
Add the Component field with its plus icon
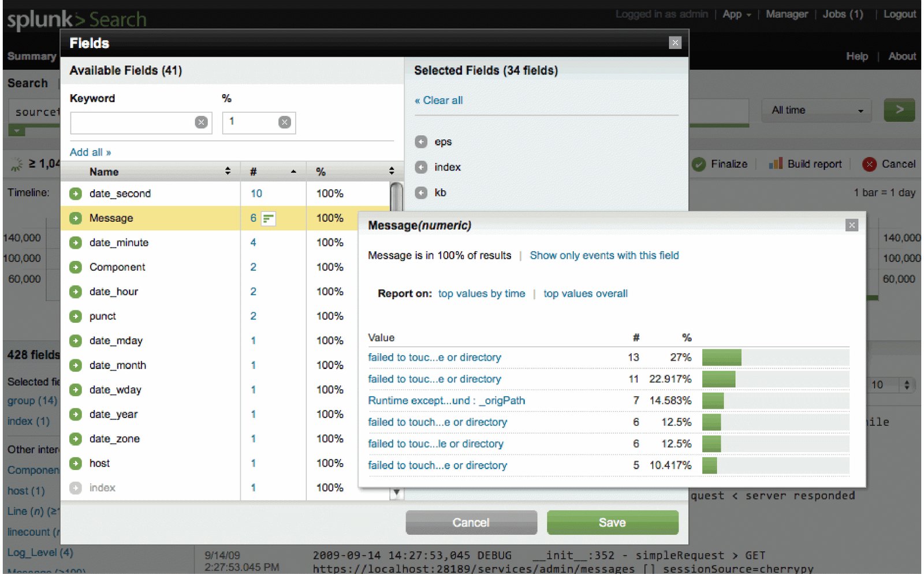pyautogui.click(x=76, y=267)
